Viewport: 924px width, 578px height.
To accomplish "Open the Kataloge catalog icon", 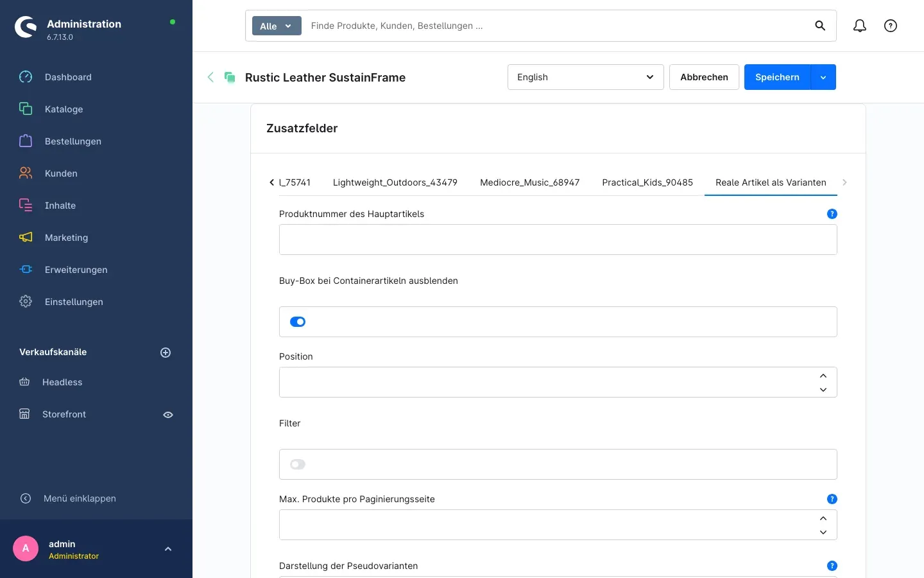I will 26,109.
